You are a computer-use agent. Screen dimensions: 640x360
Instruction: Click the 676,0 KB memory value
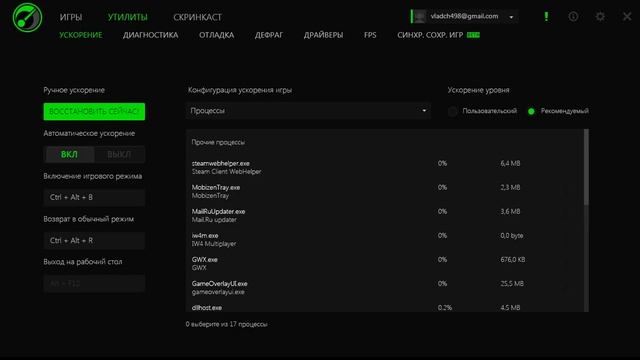click(x=513, y=260)
